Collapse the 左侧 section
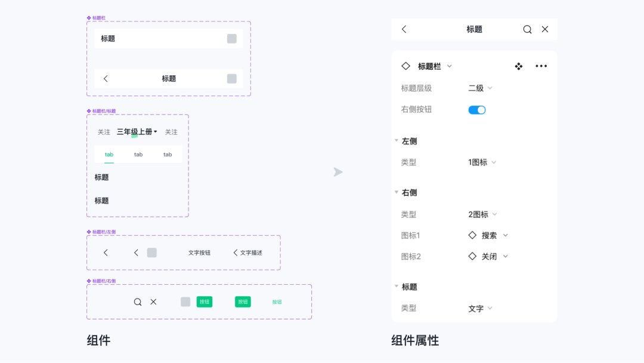This screenshot has height=363, width=644. pos(397,140)
